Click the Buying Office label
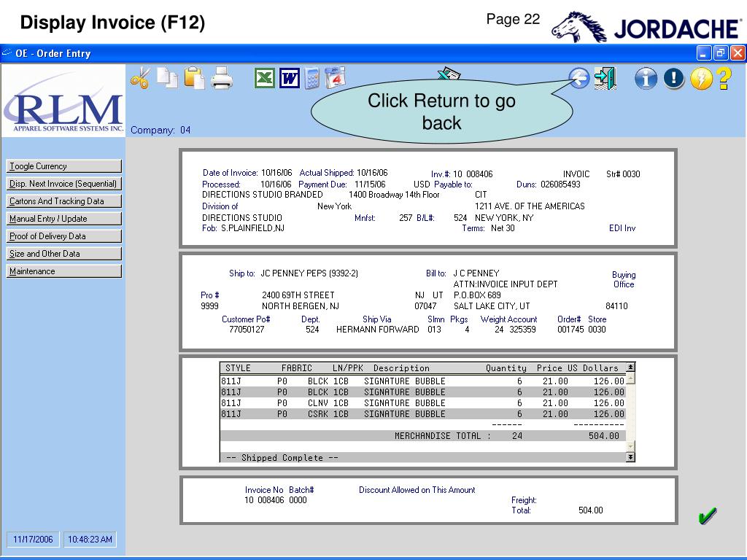 pos(624,279)
